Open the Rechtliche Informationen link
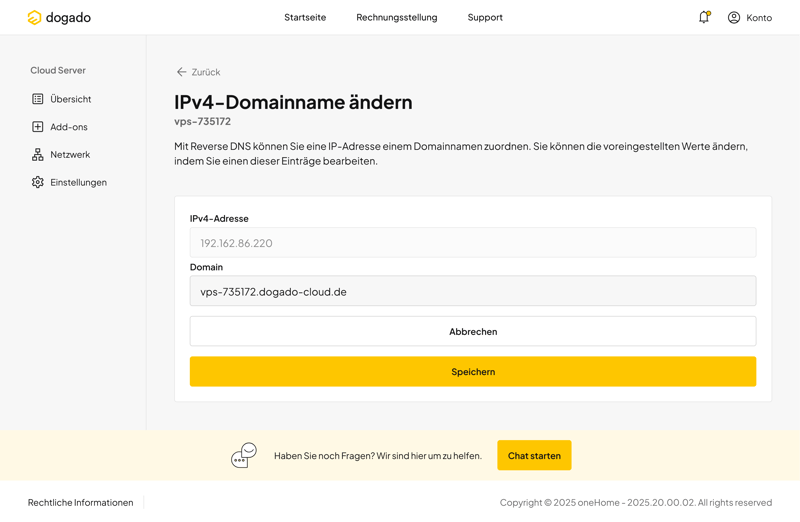The image size is (800, 522). click(81, 502)
